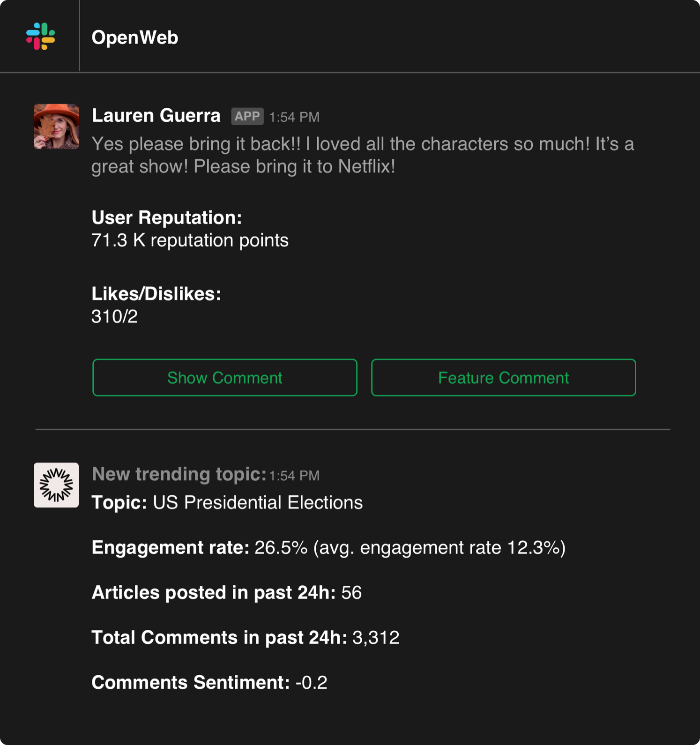
Task: Click the New trending topic heading
Action: click(179, 474)
